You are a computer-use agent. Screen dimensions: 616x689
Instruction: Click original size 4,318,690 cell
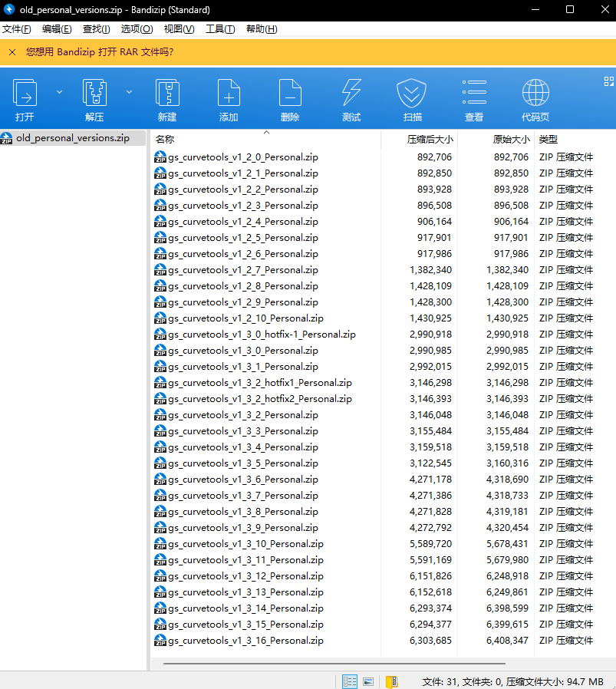pos(507,480)
